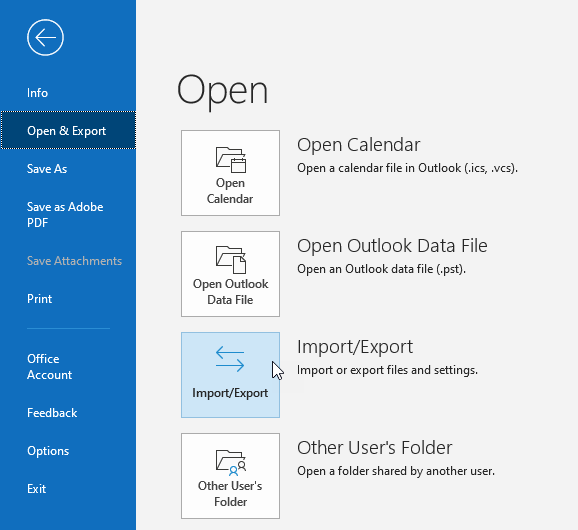Image resolution: width=578 pixels, height=530 pixels.
Task: Click the data file folder icon
Action: pyautogui.click(x=231, y=260)
